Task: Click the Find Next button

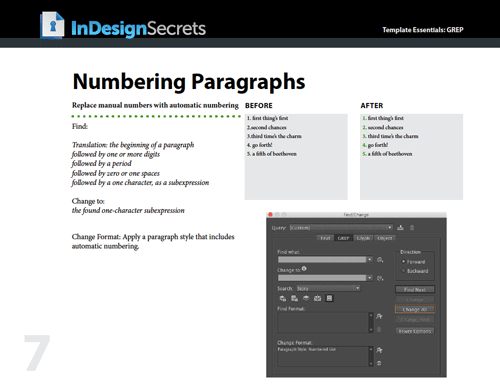Action: coord(415,289)
